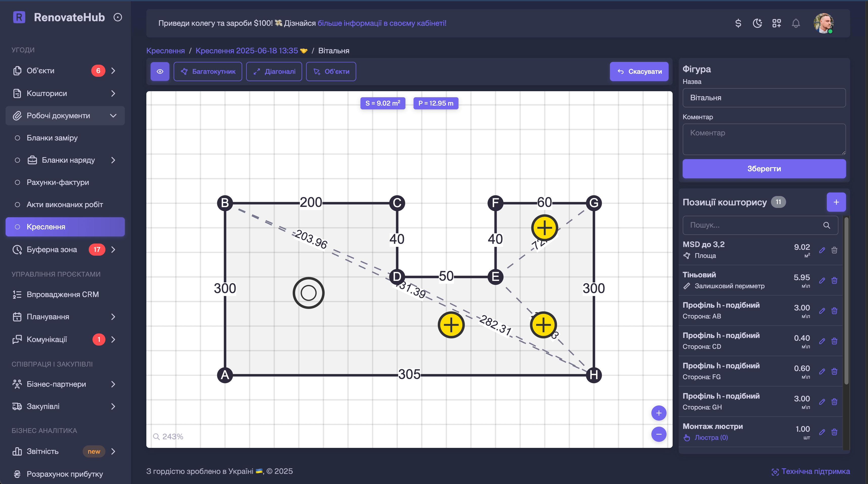The height and width of the screenshot is (484, 868).
Task: Open Технічна підтримка support link
Action: [x=811, y=471]
